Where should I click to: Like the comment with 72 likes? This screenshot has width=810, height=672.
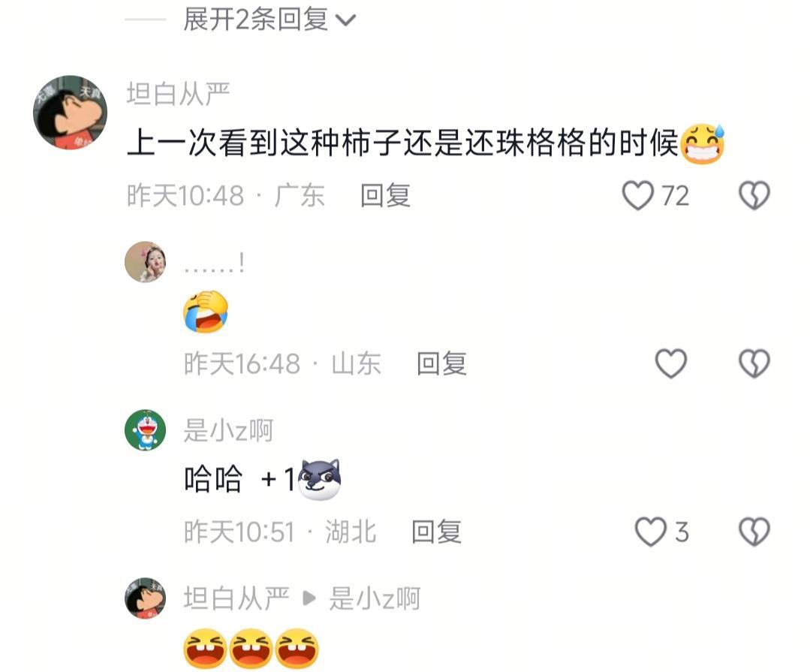pyautogui.click(x=638, y=195)
